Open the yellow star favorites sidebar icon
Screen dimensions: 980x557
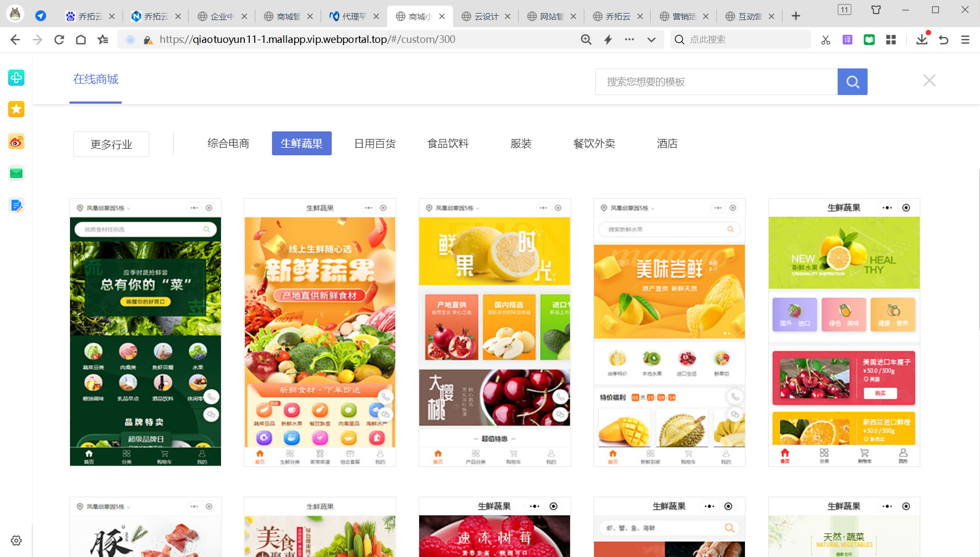[x=16, y=109]
